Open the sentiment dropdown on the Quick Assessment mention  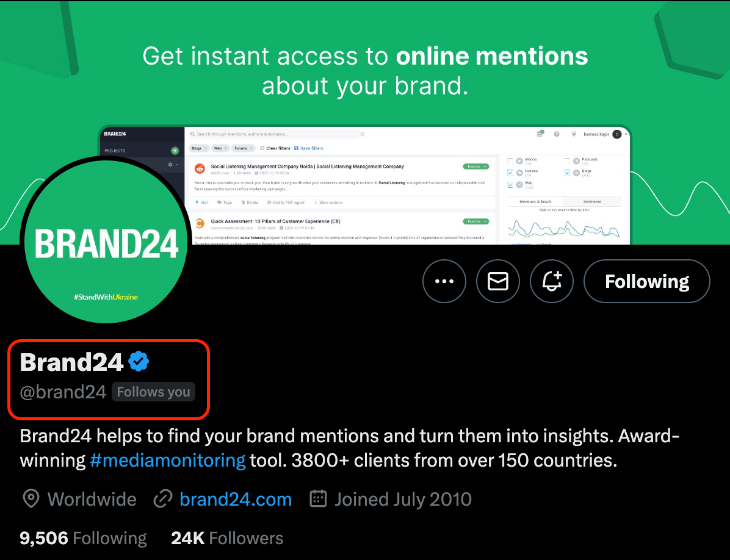tap(476, 221)
